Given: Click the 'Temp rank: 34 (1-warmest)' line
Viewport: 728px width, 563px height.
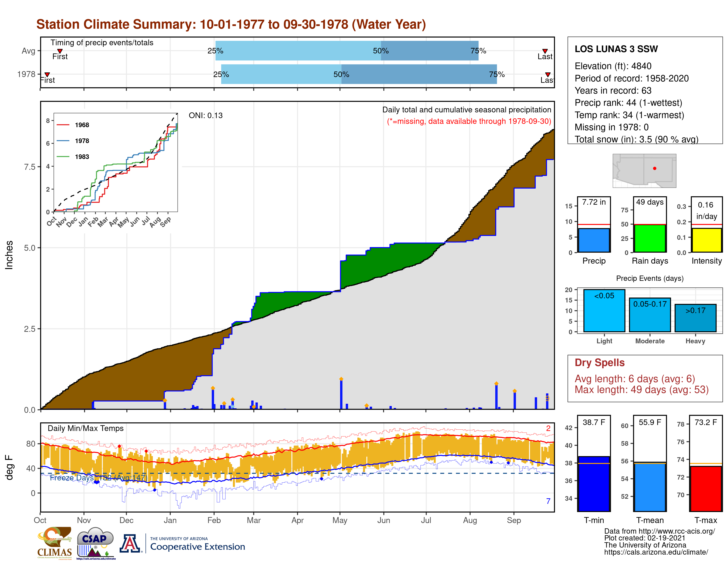Looking at the screenshot, I should (629, 115).
